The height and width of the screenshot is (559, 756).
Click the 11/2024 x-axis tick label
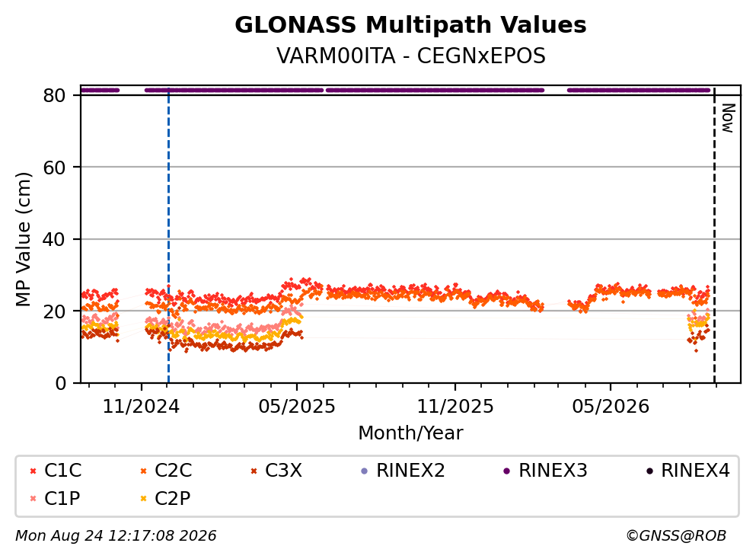[141, 407]
